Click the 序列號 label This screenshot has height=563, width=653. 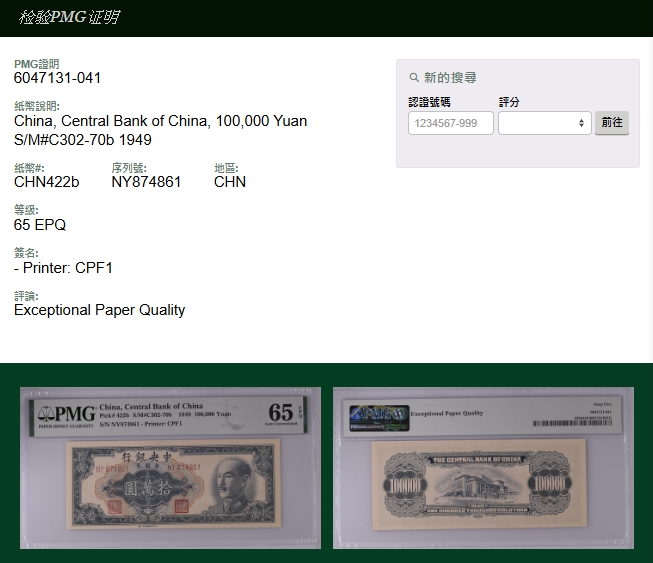coord(129,168)
